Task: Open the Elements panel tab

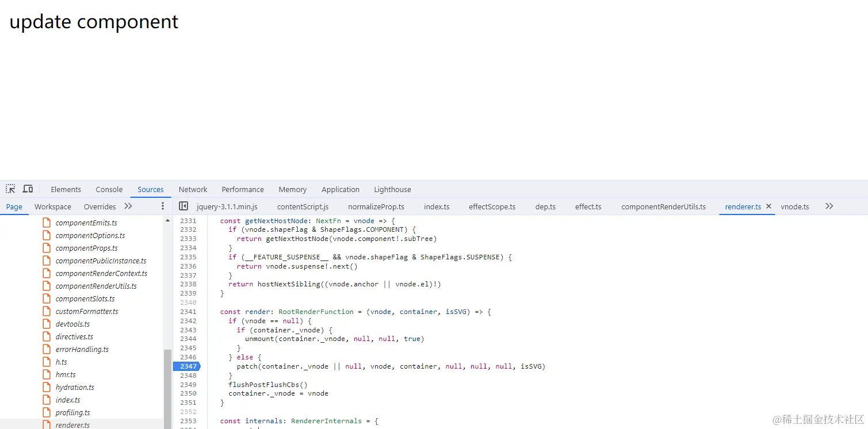Action: 66,189
